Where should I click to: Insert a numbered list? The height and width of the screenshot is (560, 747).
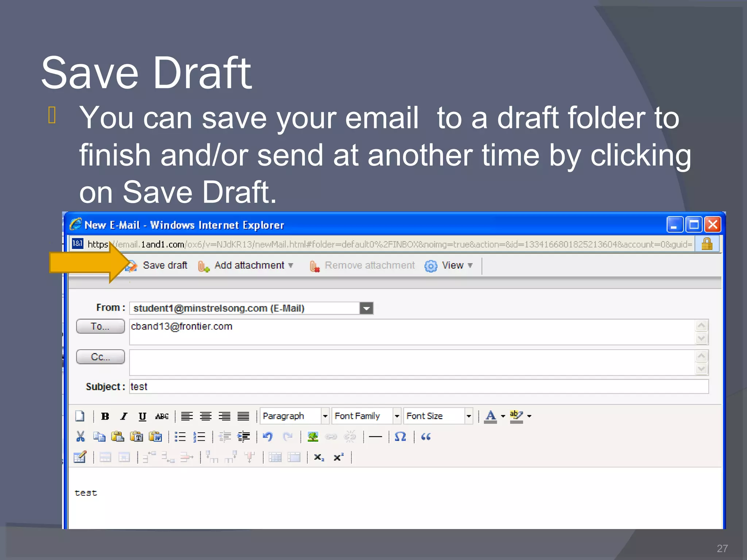199,436
